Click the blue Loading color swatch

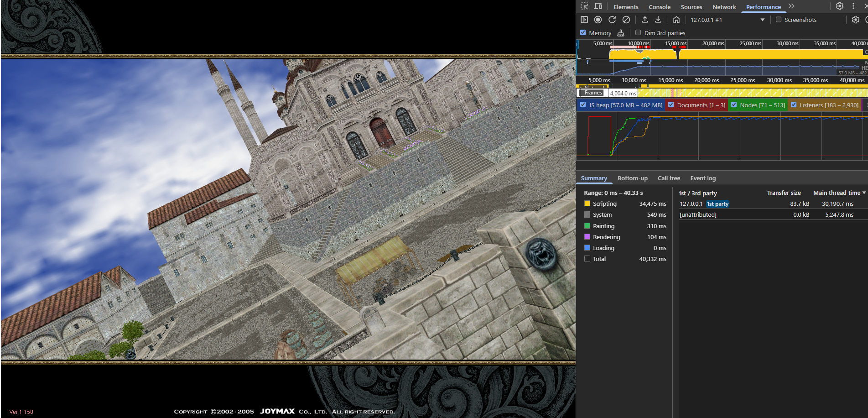tap(587, 248)
